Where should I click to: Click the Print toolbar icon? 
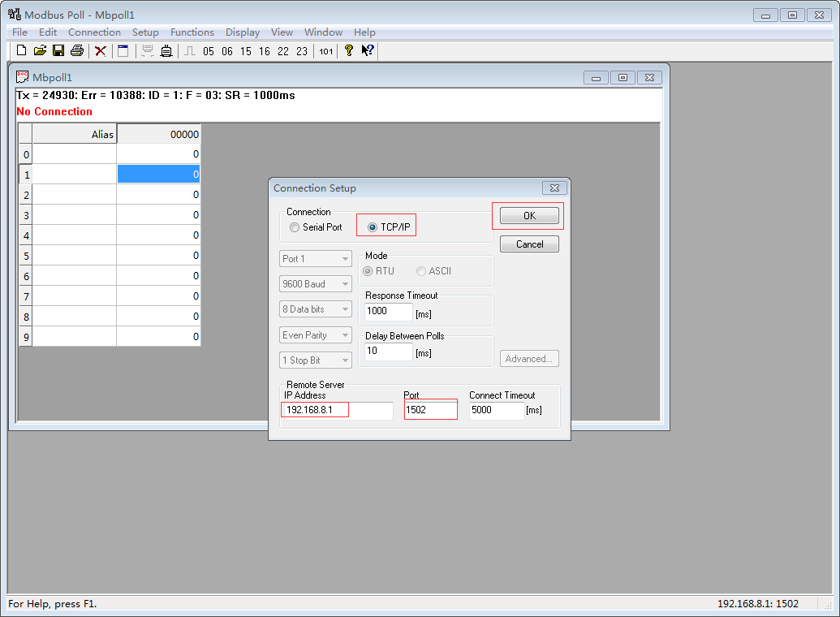pos(77,51)
